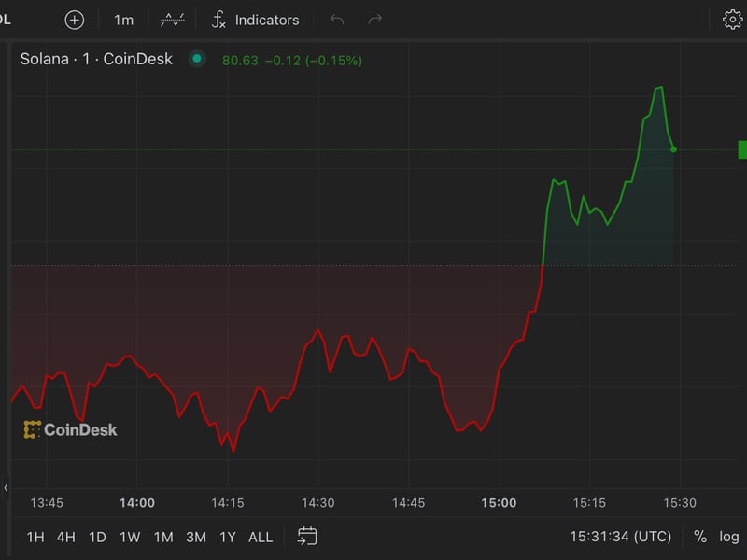Select the 1D time range
Viewport: 747px width, 560px height.
pyautogui.click(x=97, y=537)
